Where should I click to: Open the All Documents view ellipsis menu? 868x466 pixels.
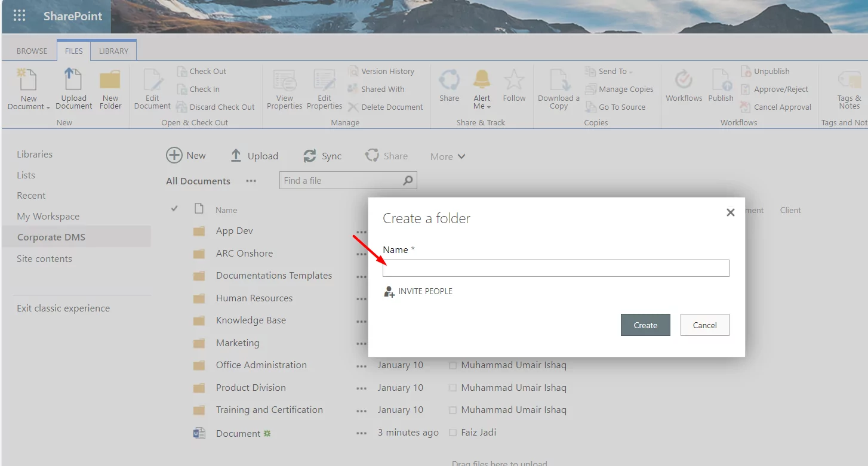pyautogui.click(x=251, y=181)
